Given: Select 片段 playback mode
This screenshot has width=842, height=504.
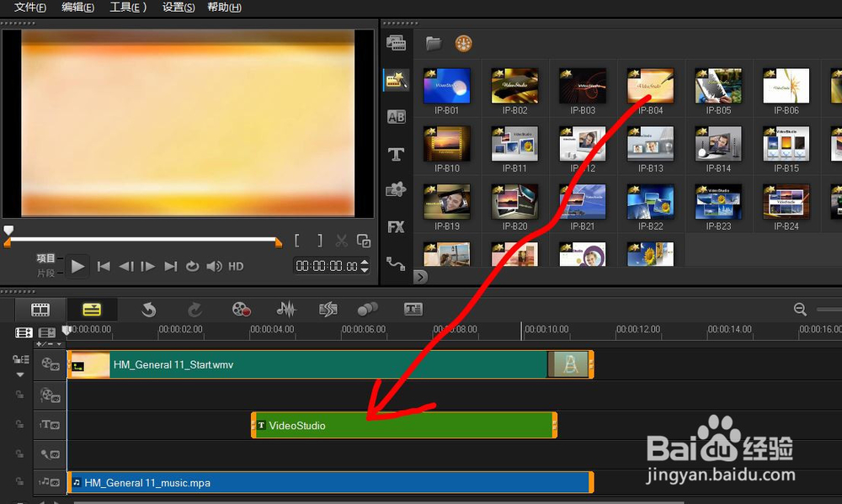Looking at the screenshot, I should tap(45, 273).
